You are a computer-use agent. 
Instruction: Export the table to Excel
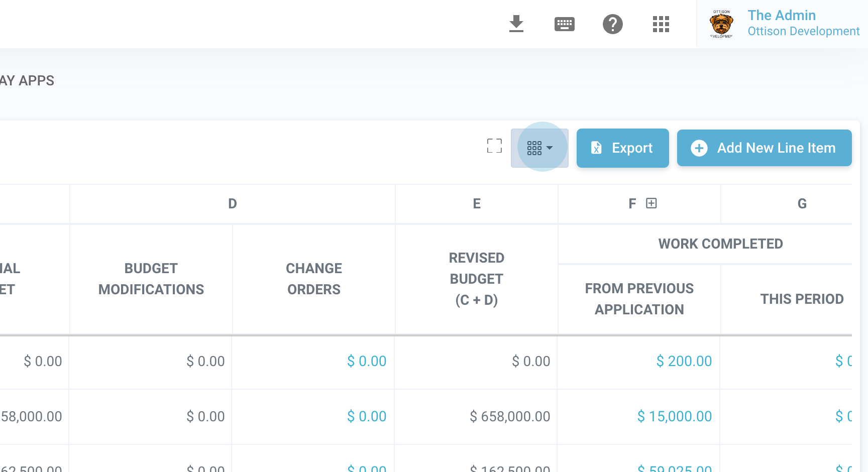pyautogui.click(x=622, y=148)
